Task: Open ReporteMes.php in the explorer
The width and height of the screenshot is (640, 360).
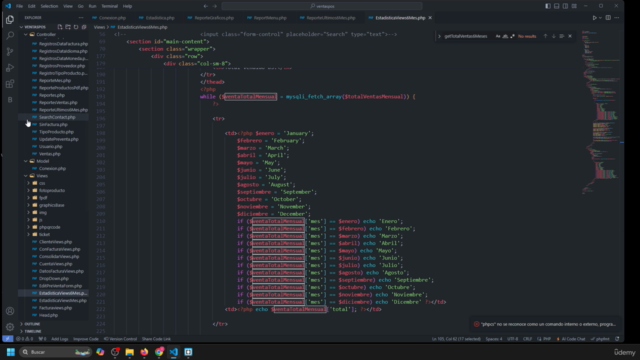Action: tap(55, 80)
